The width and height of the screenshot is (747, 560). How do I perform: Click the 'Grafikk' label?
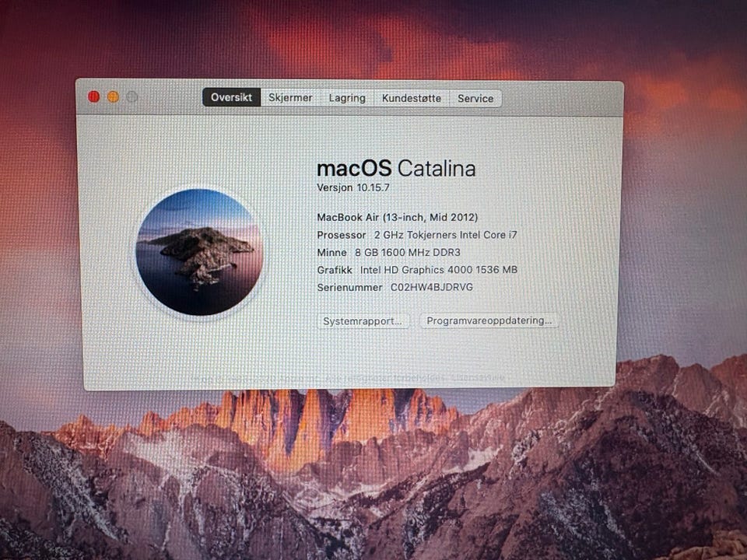click(x=335, y=270)
